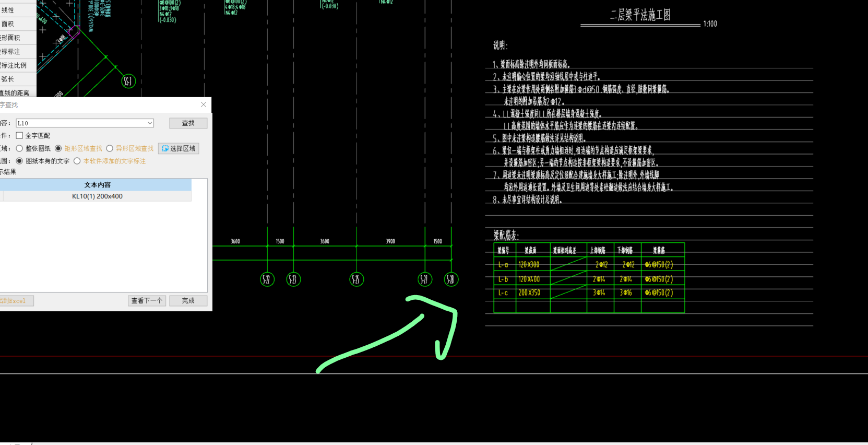Viewport: 868px width, 445px height.
Task: Choose 线性 in the measurement menu
Action: pyautogui.click(x=18, y=10)
